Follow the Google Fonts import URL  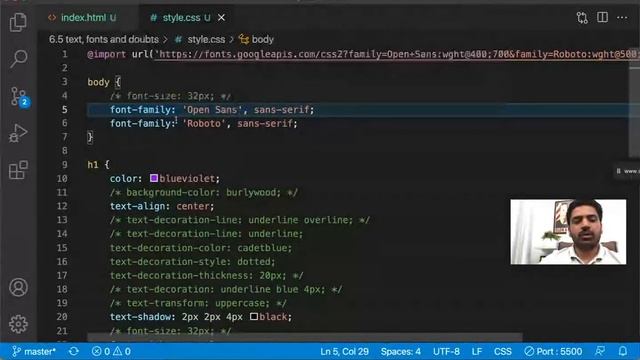[397, 54]
